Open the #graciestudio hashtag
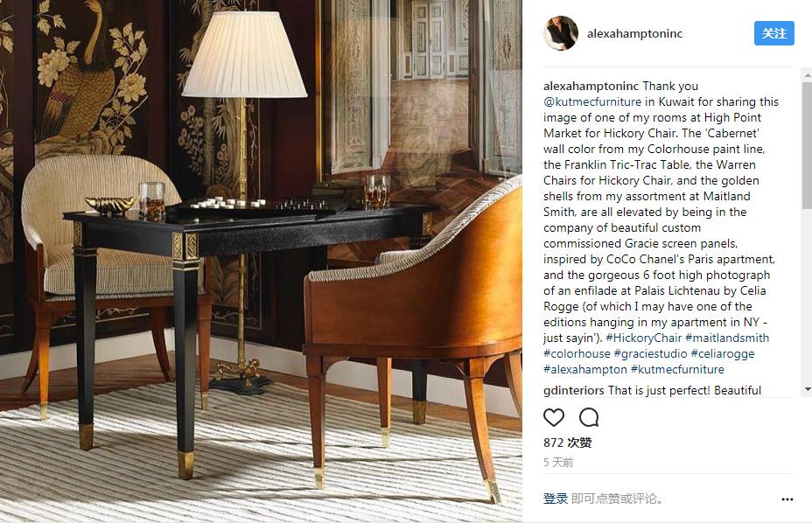 click(x=650, y=353)
